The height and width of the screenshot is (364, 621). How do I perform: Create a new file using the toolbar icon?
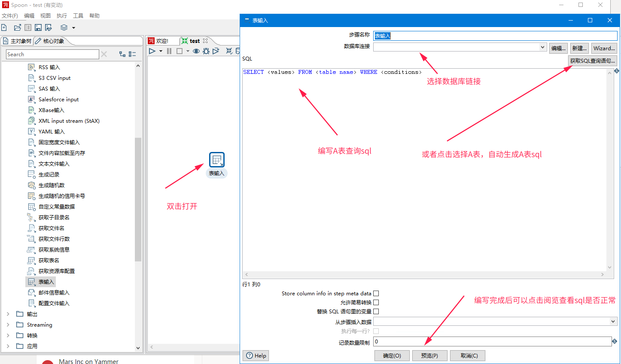[4, 27]
